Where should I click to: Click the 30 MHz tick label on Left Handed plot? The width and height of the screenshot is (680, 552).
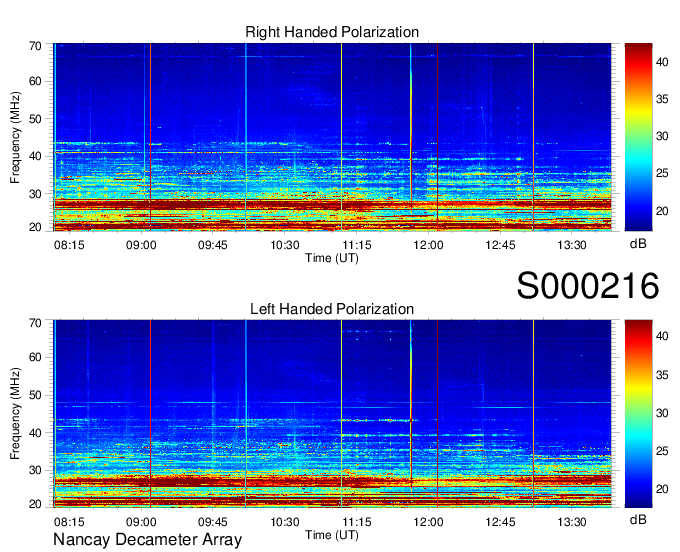(35, 470)
